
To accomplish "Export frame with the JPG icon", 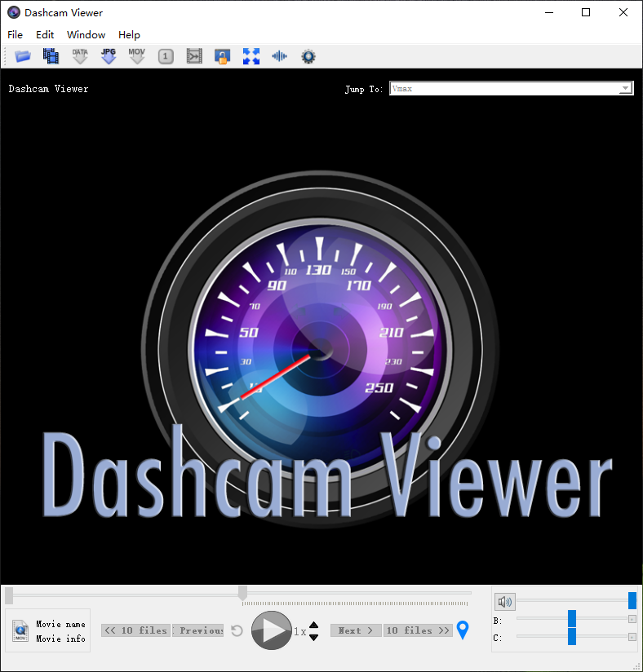I will [x=109, y=56].
